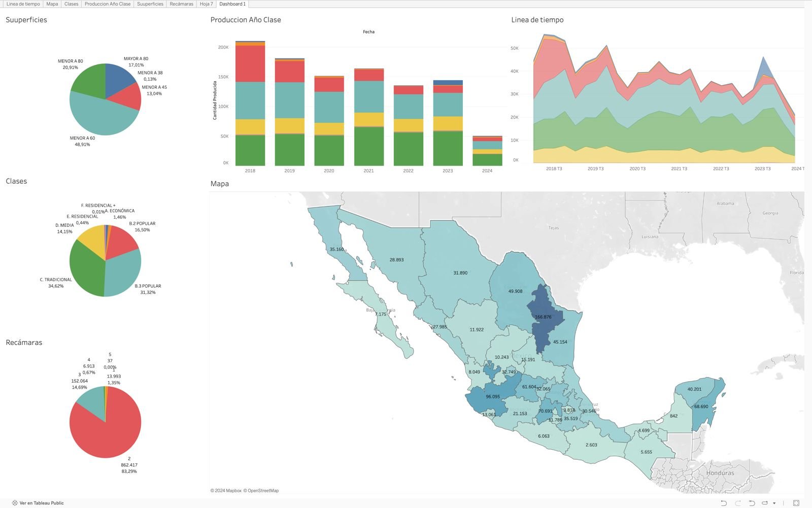812x508 pixels.
Task: Click the Tableau logo icon
Action: pyautogui.click(x=15, y=503)
